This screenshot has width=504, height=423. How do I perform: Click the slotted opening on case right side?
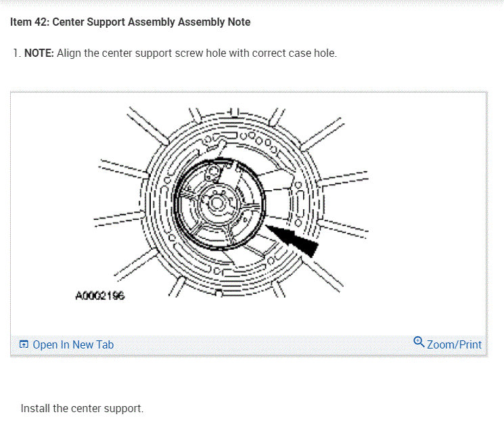tap(301, 204)
